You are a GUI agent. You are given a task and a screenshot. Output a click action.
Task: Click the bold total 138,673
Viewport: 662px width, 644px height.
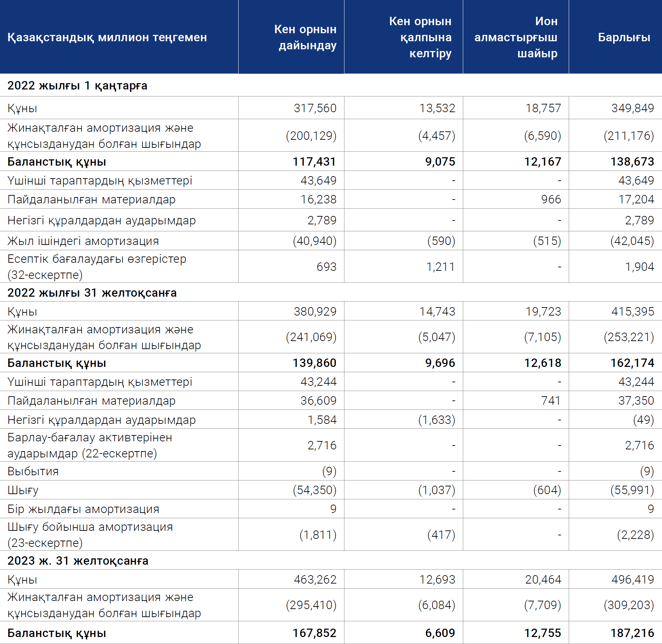[632, 161]
